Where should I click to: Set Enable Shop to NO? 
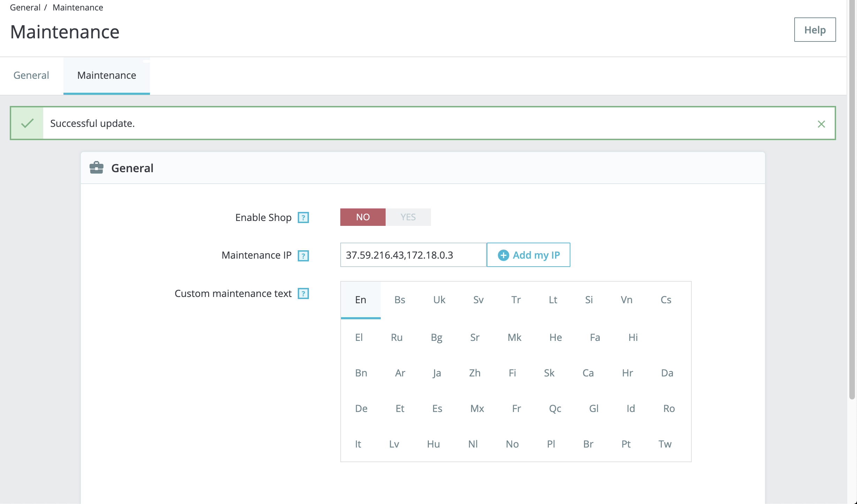[363, 217]
